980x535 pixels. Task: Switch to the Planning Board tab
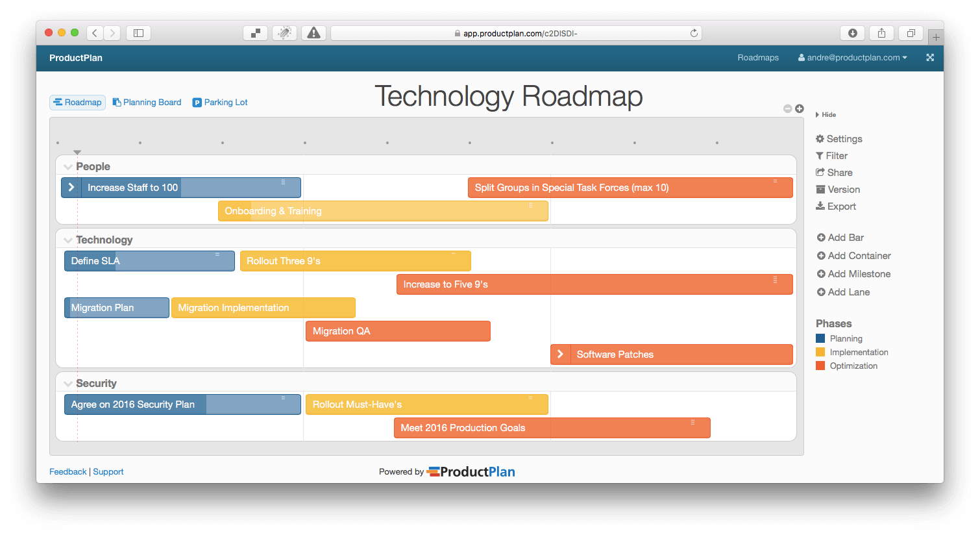coord(147,102)
